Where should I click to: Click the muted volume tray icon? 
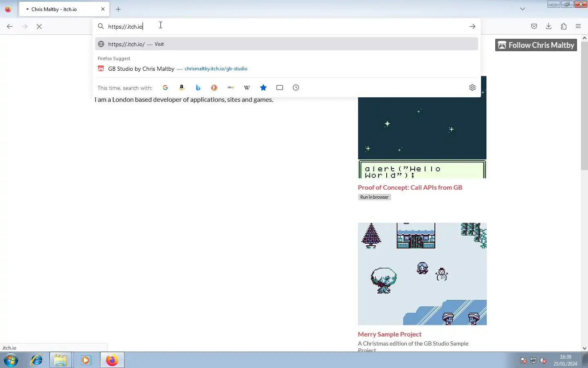(543, 360)
